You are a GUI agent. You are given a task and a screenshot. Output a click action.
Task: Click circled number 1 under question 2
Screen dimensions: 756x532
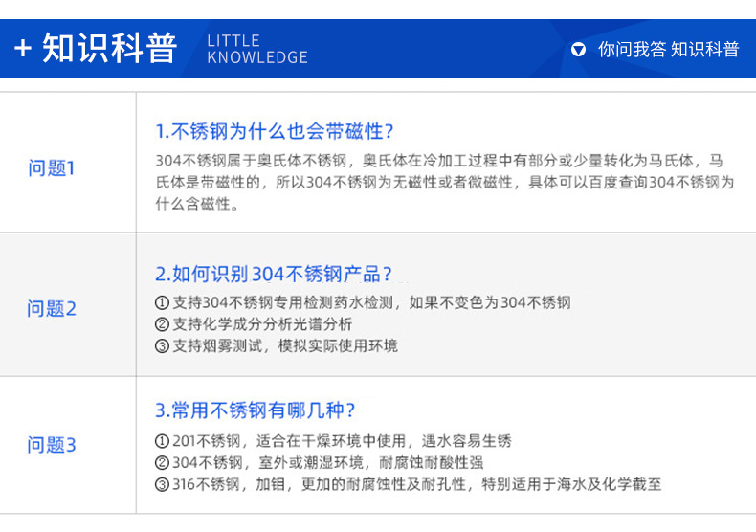click(x=162, y=302)
